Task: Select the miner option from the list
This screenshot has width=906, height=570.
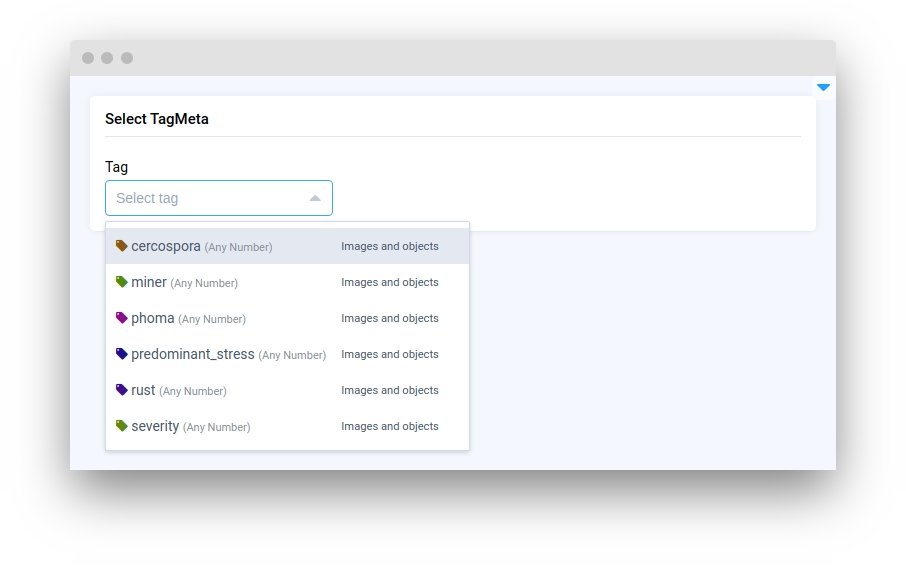Action: point(149,282)
